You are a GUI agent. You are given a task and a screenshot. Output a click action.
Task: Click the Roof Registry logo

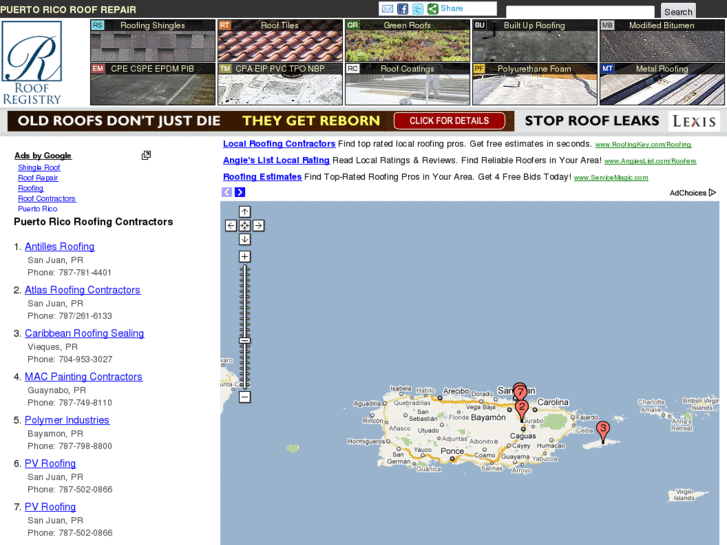(x=32, y=63)
